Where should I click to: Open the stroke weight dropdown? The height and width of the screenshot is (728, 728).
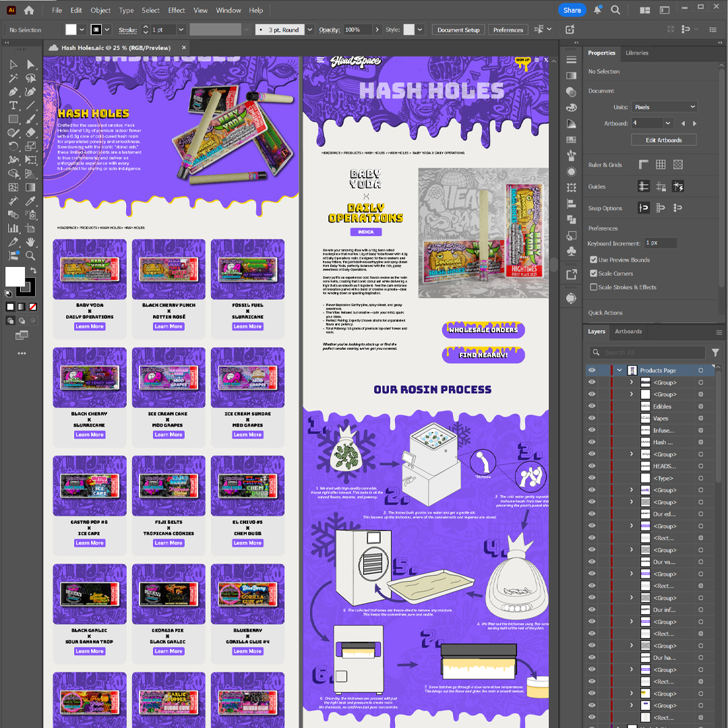(x=181, y=30)
